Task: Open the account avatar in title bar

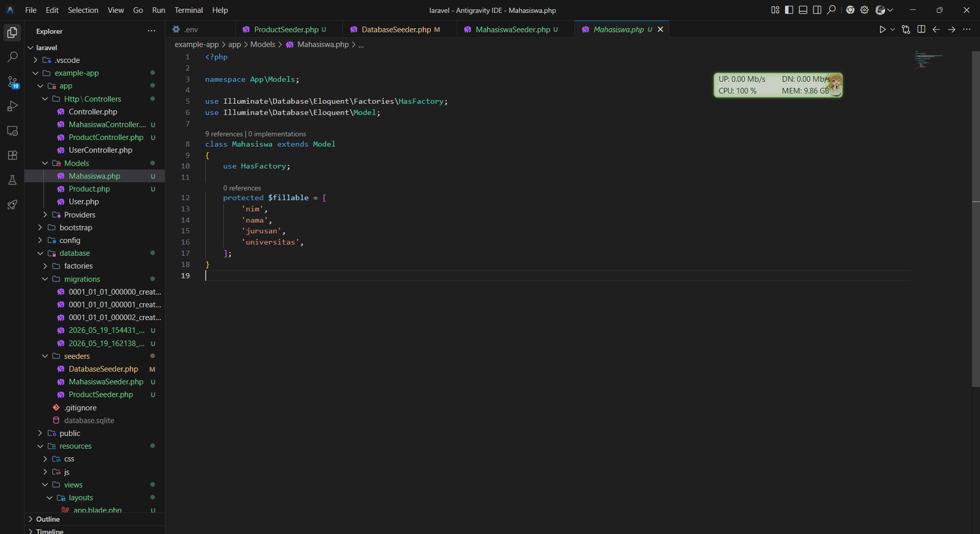Action: tap(880, 10)
